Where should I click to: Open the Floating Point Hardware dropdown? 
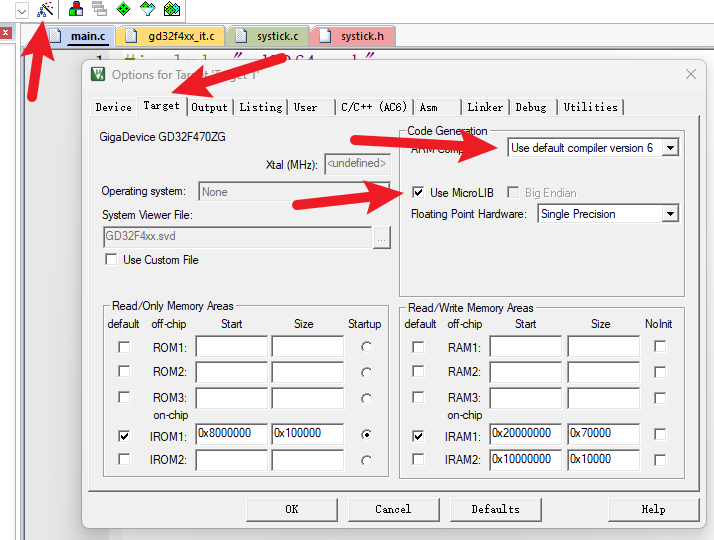pos(670,214)
